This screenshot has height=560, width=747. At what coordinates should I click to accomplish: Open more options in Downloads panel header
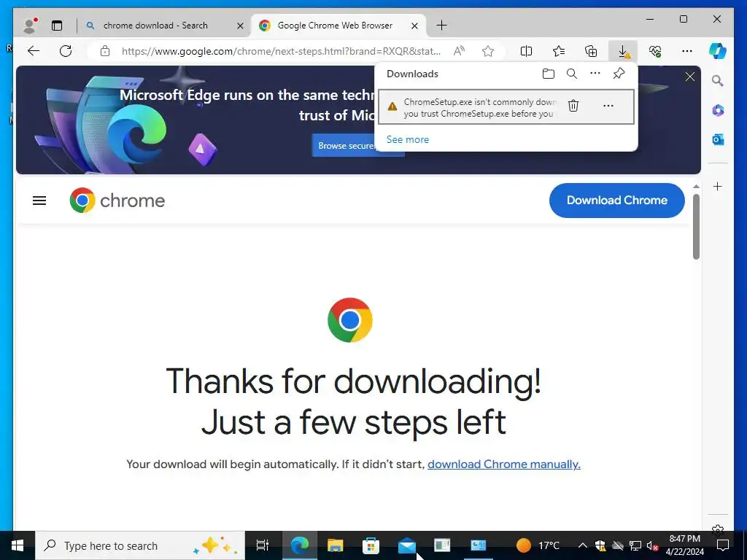tap(595, 74)
